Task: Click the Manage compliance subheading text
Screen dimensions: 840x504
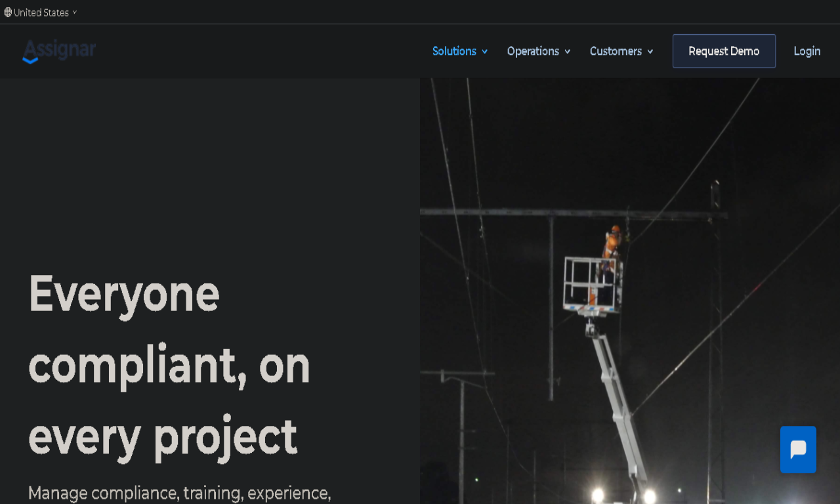Action: point(179,493)
